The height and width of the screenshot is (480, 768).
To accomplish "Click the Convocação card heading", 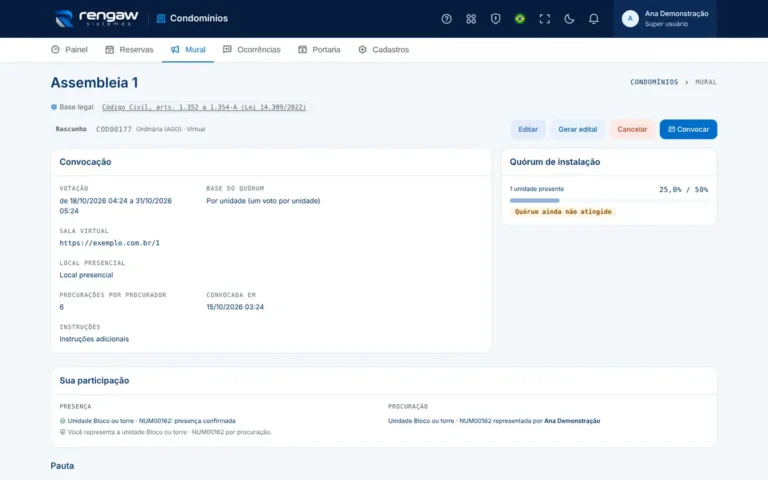I will pyautogui.click(x=85, y=162).
